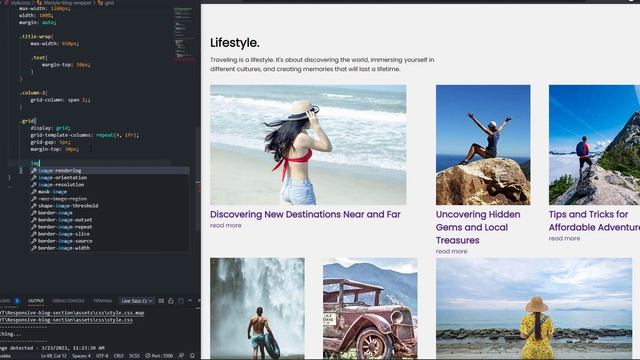Image resolution: width=640 pixels, height=360 pixels.
Task: Choose image-rendering in the autocomplete list
Action: [109, 171]
